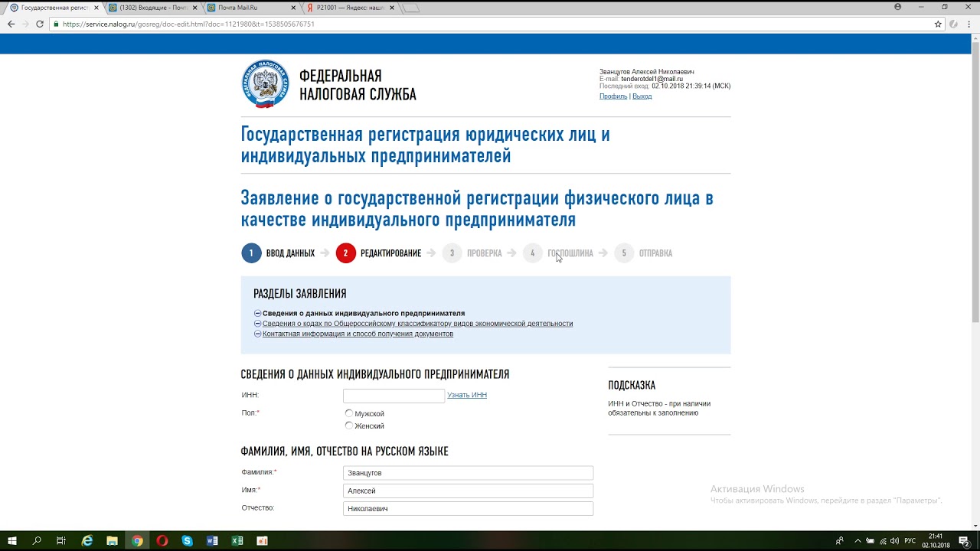Click the Фамилия field with Званцугов
The image size is (980, 551).
point(468,473)
